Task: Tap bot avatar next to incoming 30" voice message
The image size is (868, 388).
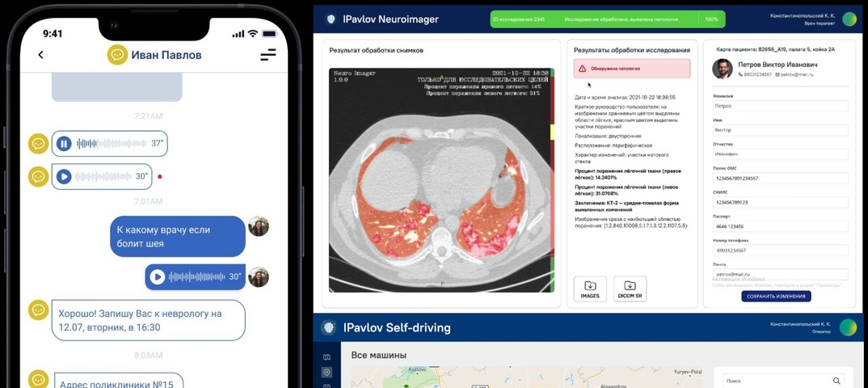Action: pyautogui.click(x=38, y=176)
